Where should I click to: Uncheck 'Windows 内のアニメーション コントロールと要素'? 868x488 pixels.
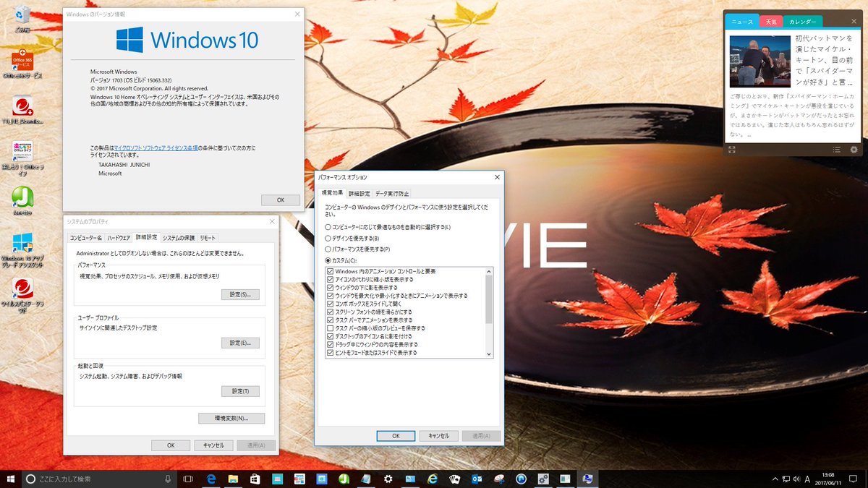point(331,271)
